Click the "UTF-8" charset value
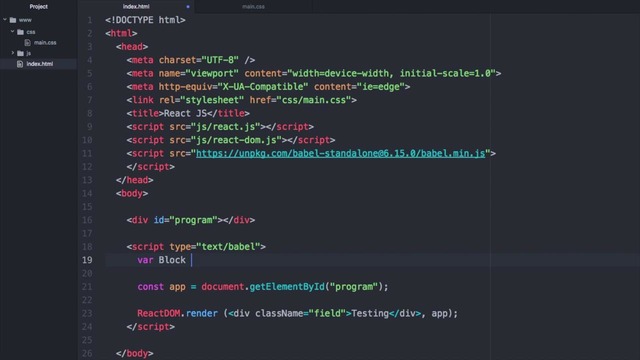640x360 pixels. [220, 60]
